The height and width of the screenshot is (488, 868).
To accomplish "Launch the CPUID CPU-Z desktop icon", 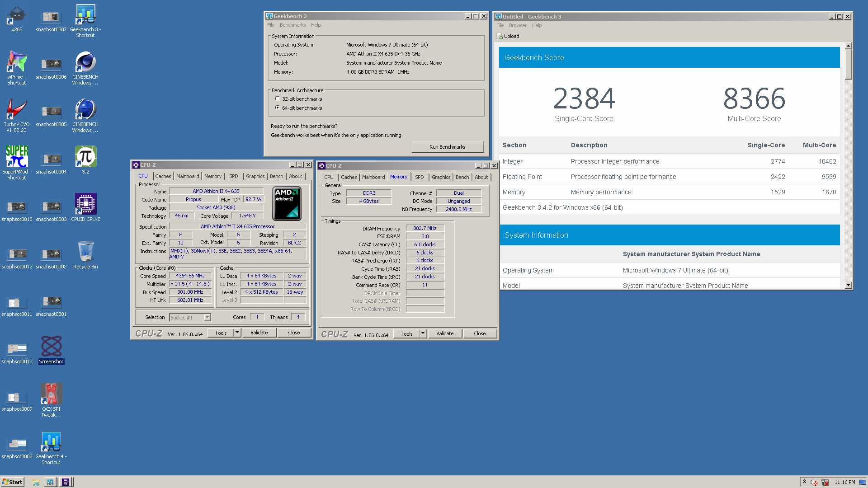I will (x=85, y=208).
